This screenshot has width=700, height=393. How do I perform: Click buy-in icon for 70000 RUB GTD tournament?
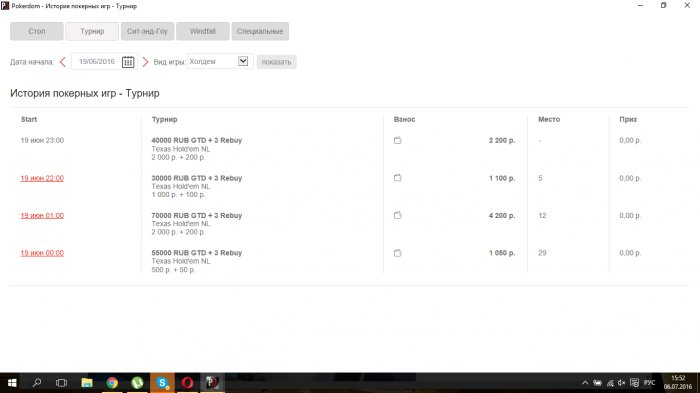397,215
